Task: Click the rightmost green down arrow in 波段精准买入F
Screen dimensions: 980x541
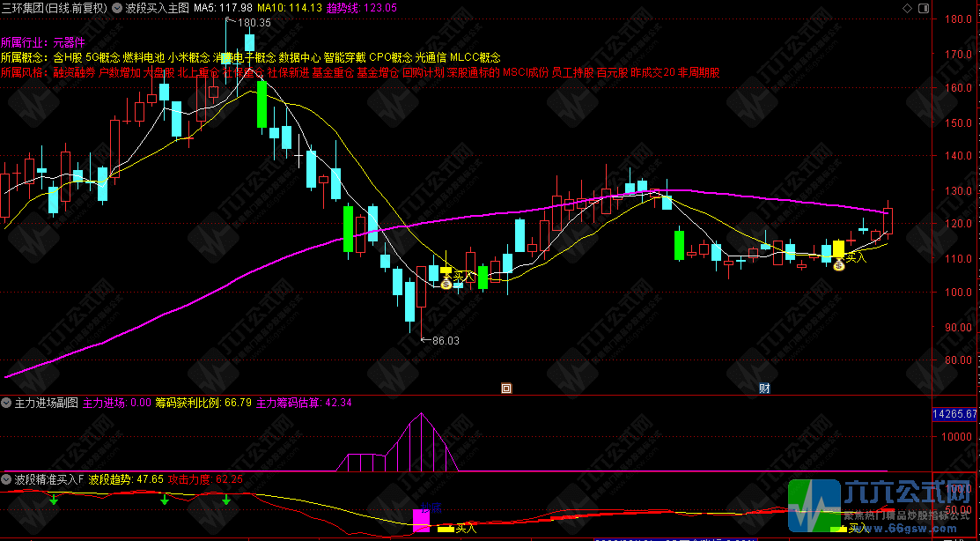Action: tap(226, 499)
